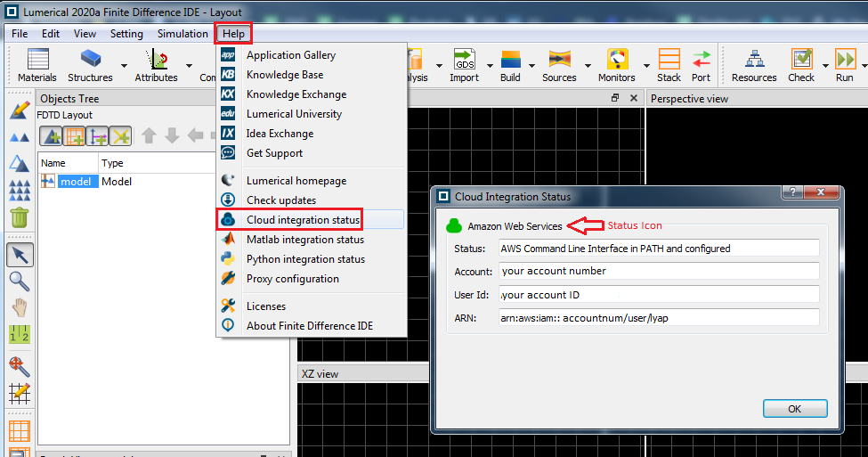Viewport: 868px width, 457px height.
Task: Expand the Sources dropdown arrow
Action: [x=588, y=65]
